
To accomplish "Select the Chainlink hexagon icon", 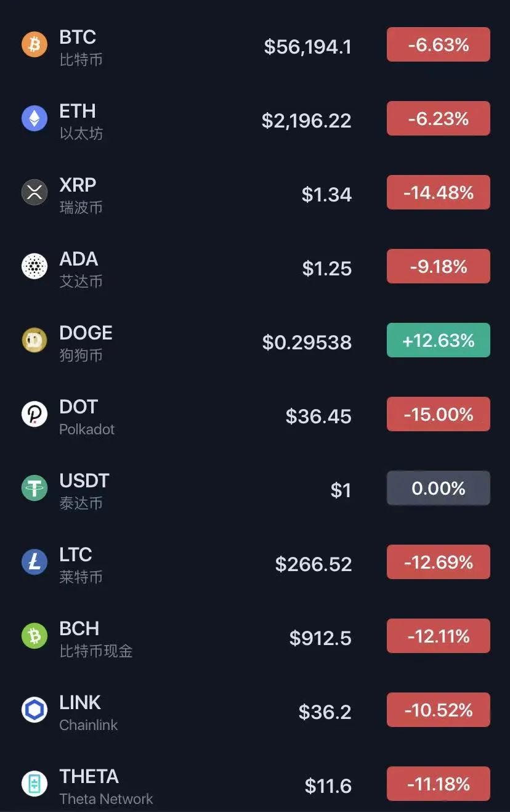I will coord(34,710).
